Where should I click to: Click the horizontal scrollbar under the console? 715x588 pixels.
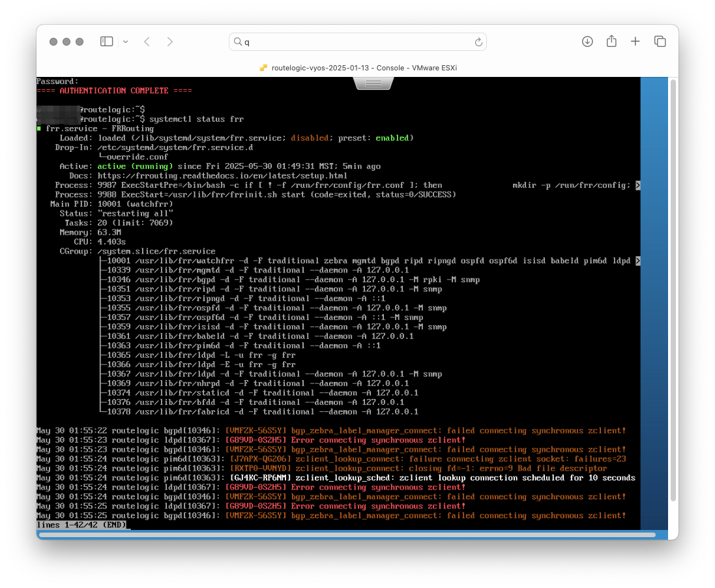click(x=347, y=535)
